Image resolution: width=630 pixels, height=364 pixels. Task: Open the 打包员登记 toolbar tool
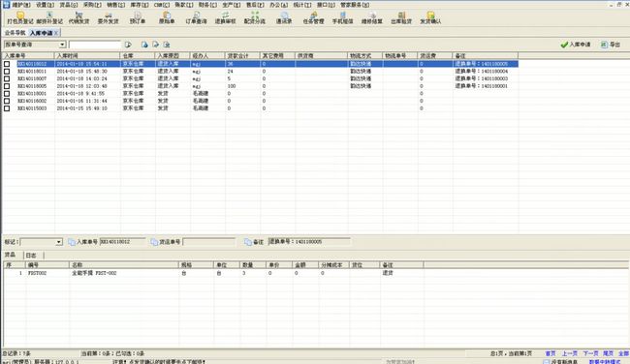20,18
